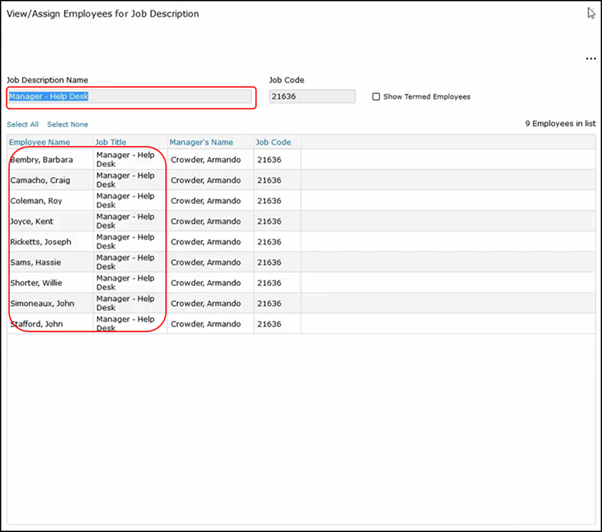The height and width of the screenshot is (532, 602).
Task: Select the Shorter, Willie employee row
Action: pyautogui.click(x=38, y=283)
